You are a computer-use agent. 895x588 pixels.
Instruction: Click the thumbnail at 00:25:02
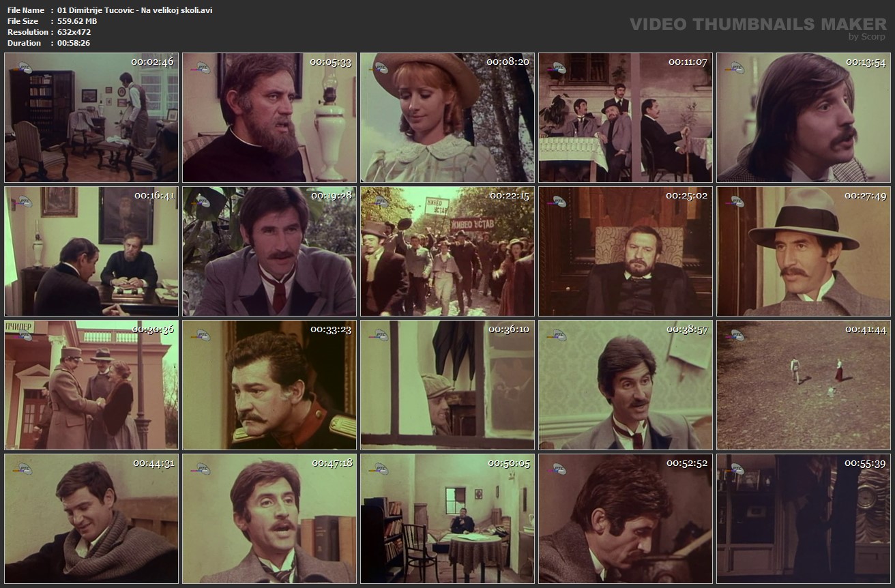pos(626,251)
